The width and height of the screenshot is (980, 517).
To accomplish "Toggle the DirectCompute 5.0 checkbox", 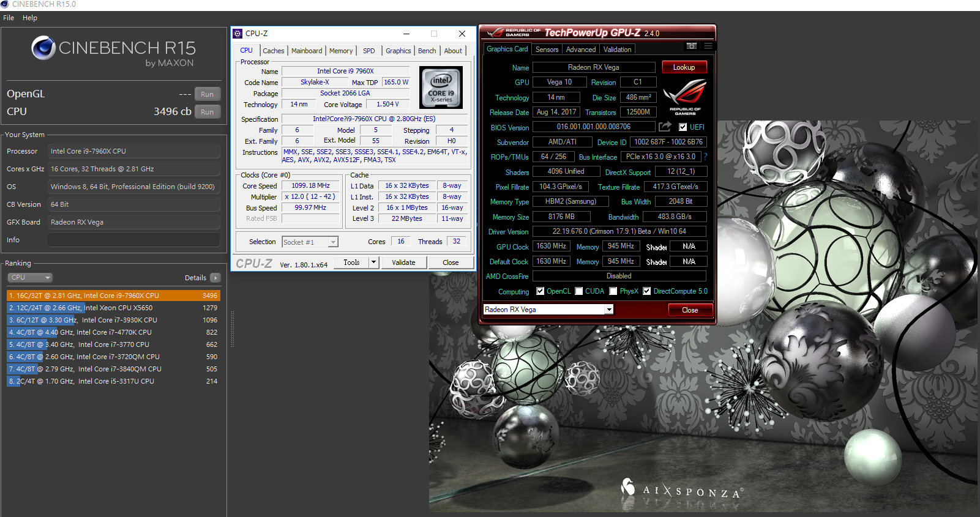I will (x=647, y=291).
